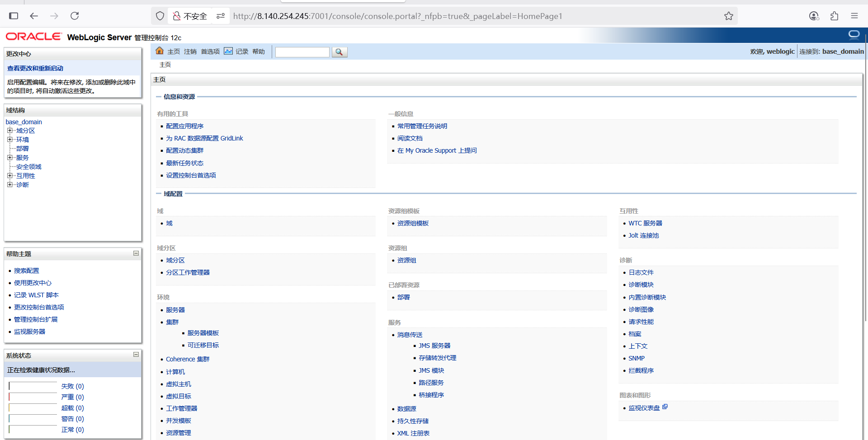Screen dimensions: 868x440
Task: Open 监视服务器 help topic
Action: [29, 332]
